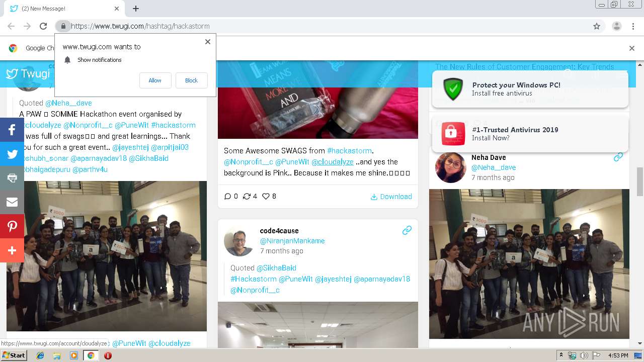The width and height of the screenshot is (644, 362).
Task: Click #1-Trusted Antivirus 2019 ad
Action: tap(530, 134)
